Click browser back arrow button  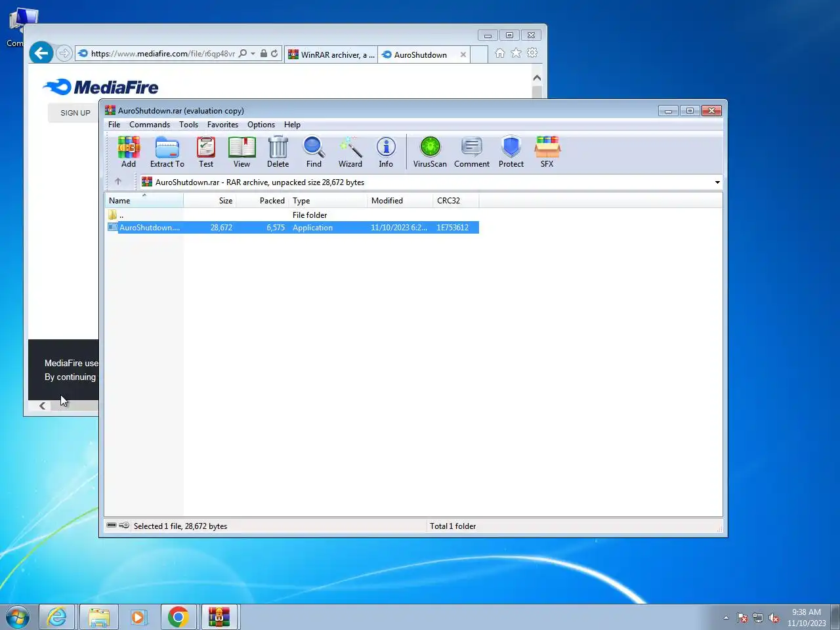point(41,53)
